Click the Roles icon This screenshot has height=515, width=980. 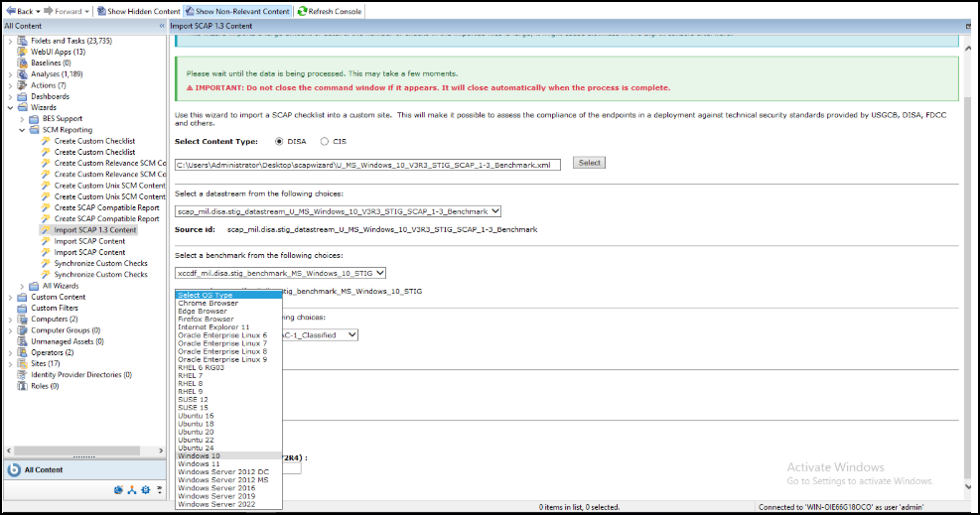(23, 386)
